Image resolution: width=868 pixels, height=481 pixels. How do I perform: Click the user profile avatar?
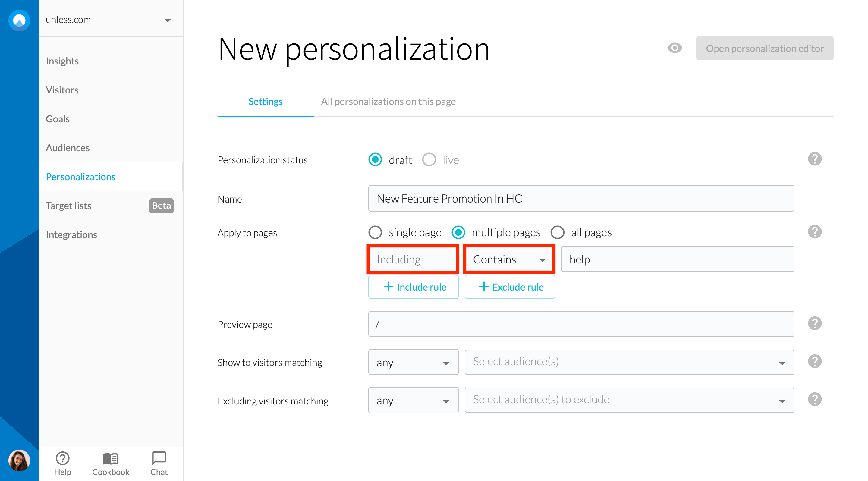click(x=19, y=461)
